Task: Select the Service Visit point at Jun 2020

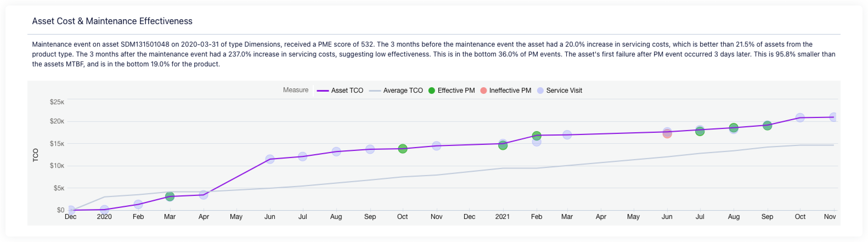Action: [x=270, y=159]
